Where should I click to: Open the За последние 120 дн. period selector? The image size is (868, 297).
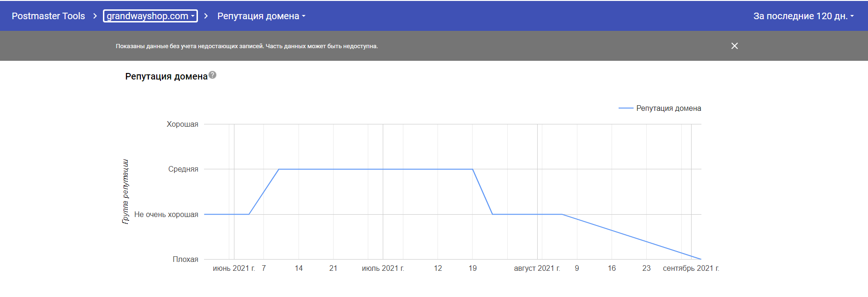803,16
